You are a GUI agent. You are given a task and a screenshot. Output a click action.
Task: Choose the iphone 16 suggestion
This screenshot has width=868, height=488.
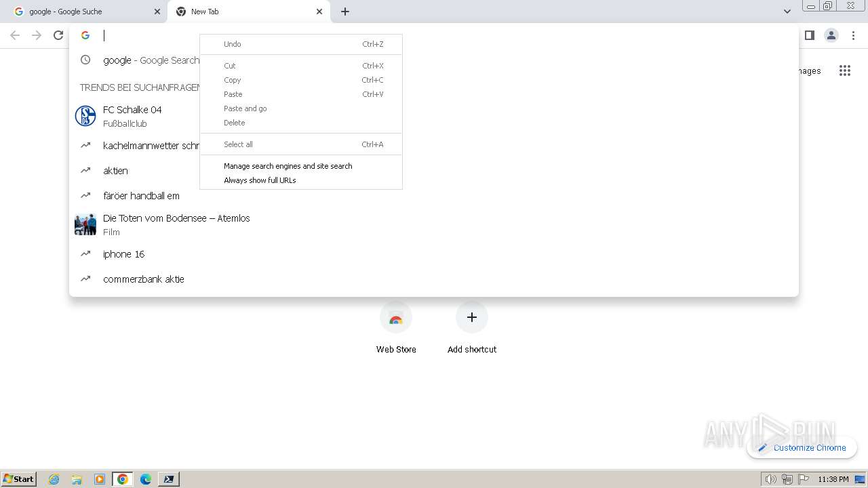[434, 253]
